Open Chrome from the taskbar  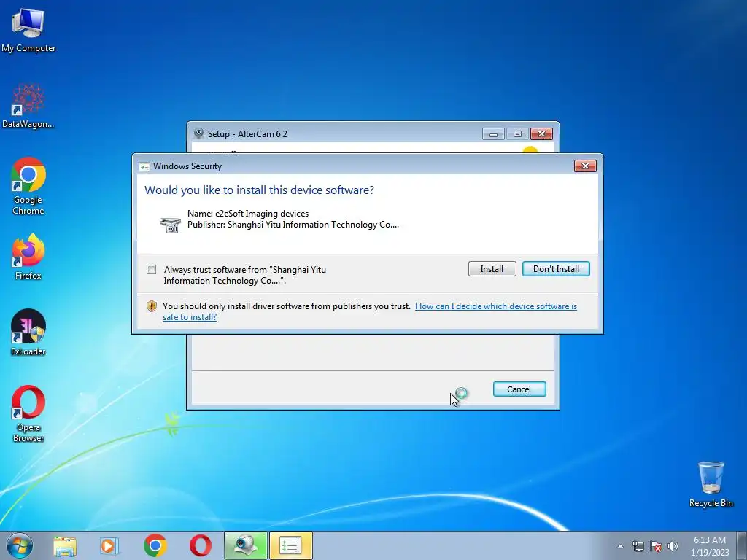(155, 545)
